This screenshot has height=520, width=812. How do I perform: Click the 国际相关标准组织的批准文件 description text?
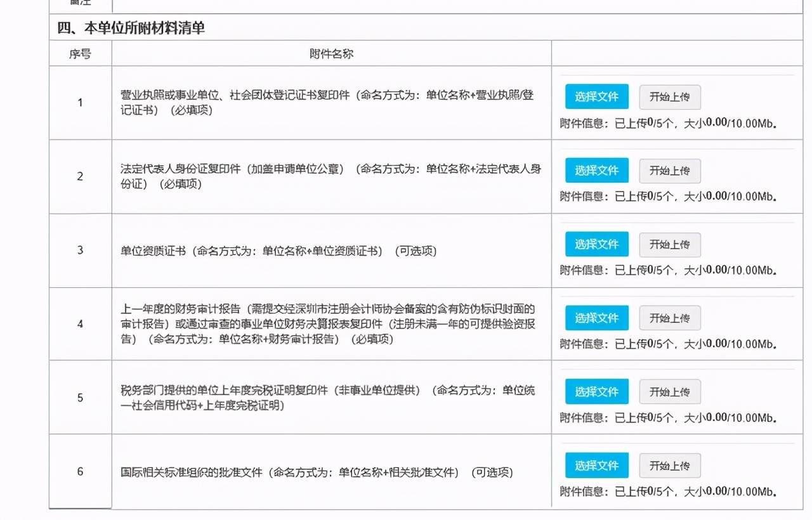click(317, 472)
